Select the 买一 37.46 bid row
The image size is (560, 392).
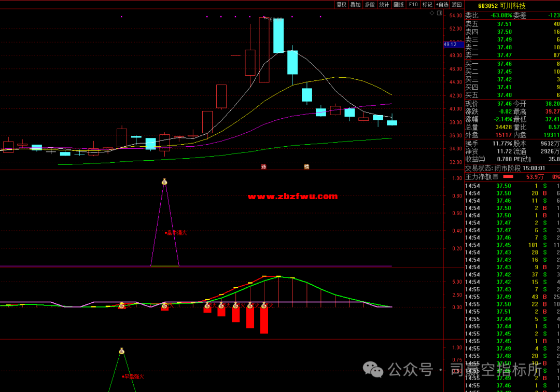tap(512, 64)
